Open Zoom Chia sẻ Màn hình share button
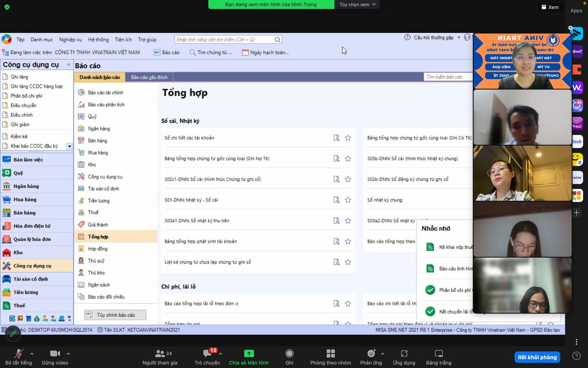The width and height of the screenshot is (588, 368). point(249,357)
